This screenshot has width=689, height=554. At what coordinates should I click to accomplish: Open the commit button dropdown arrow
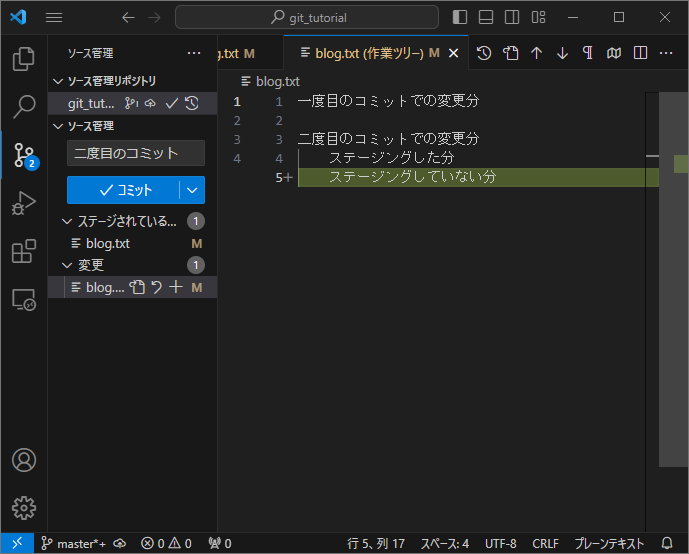coord(192,190)
